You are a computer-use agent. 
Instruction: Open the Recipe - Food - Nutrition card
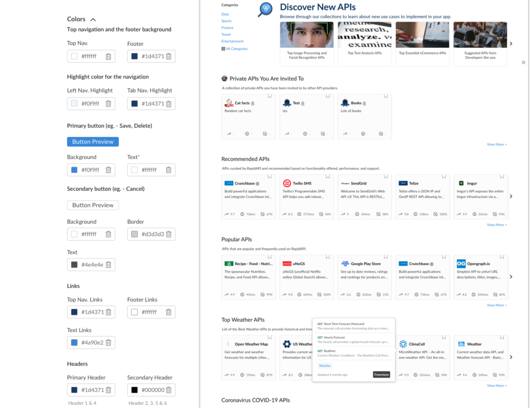point(248,278)
